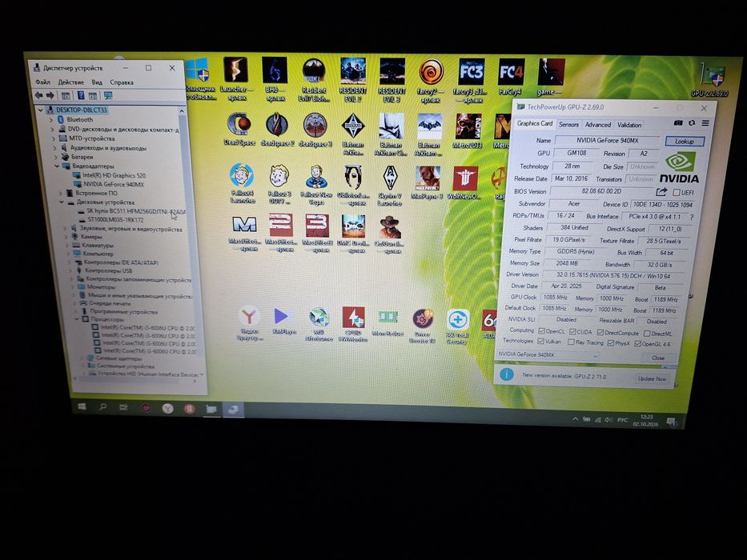Toggle the DirectML checkbox
This screenshot has height=560, width=747.
(x=647, y=334)
